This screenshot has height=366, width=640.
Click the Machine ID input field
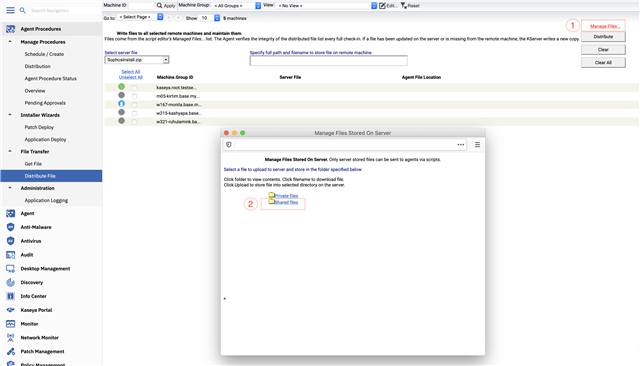click(141, 6)
